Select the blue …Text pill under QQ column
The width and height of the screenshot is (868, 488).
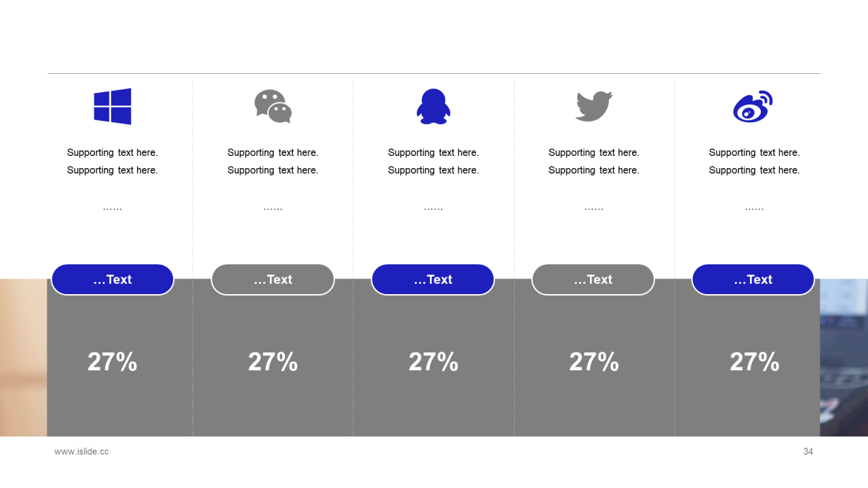[433, 279]
